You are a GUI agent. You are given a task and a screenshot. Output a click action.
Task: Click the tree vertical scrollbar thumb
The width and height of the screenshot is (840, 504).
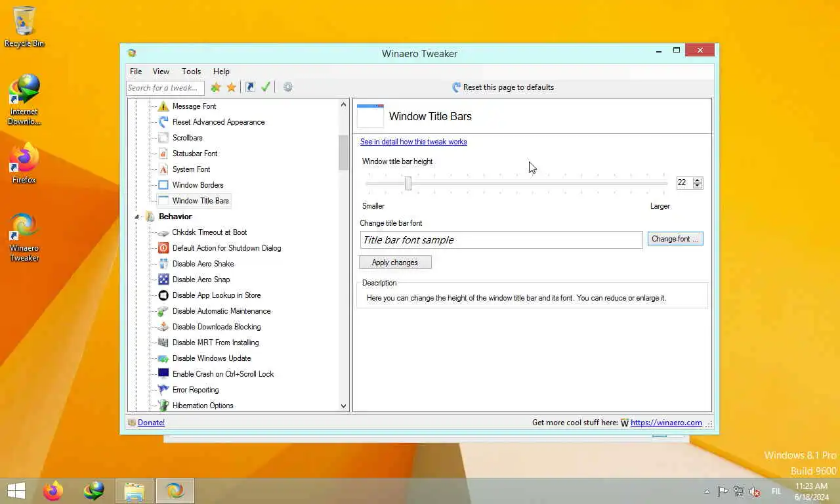(343, 152)
